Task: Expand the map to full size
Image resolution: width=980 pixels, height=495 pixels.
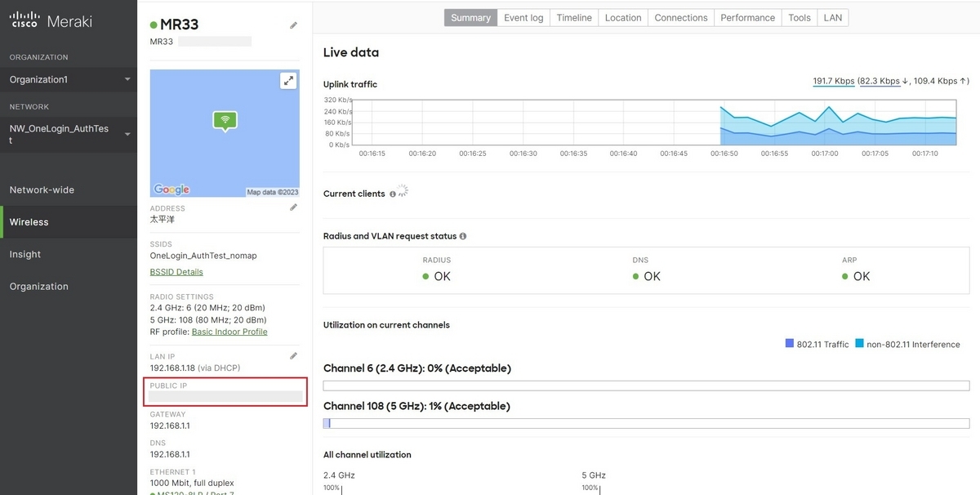Action: click(x=288, y=80)
